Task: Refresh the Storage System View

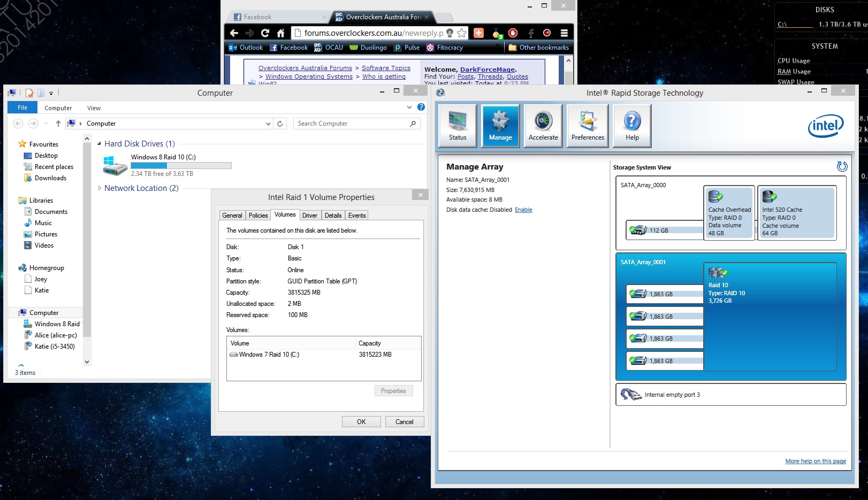Action: 842,167
